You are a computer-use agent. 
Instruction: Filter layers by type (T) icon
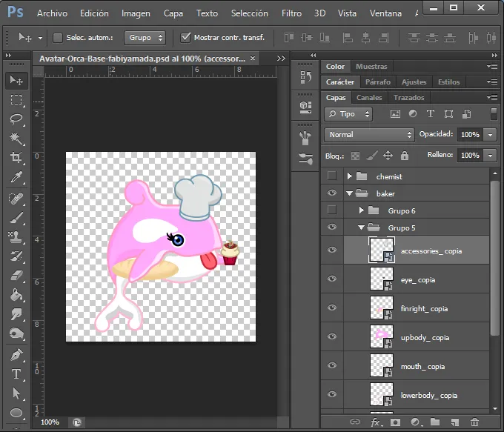430,114
